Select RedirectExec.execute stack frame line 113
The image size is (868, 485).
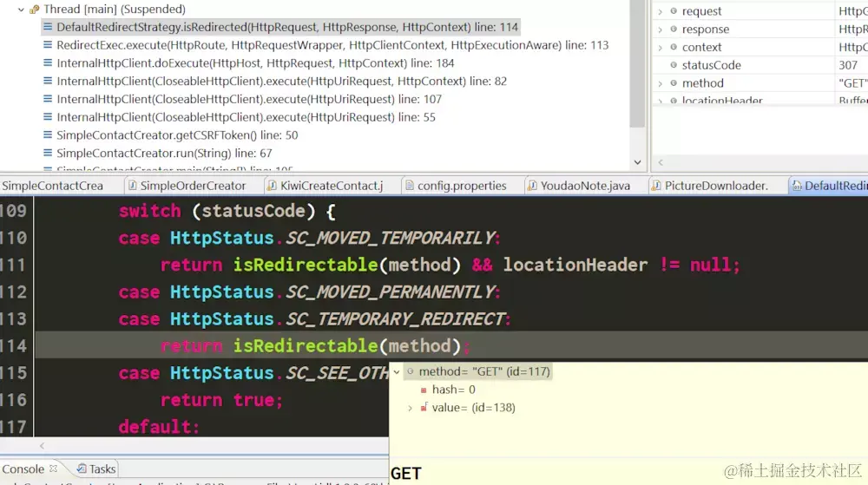(332, 45)
